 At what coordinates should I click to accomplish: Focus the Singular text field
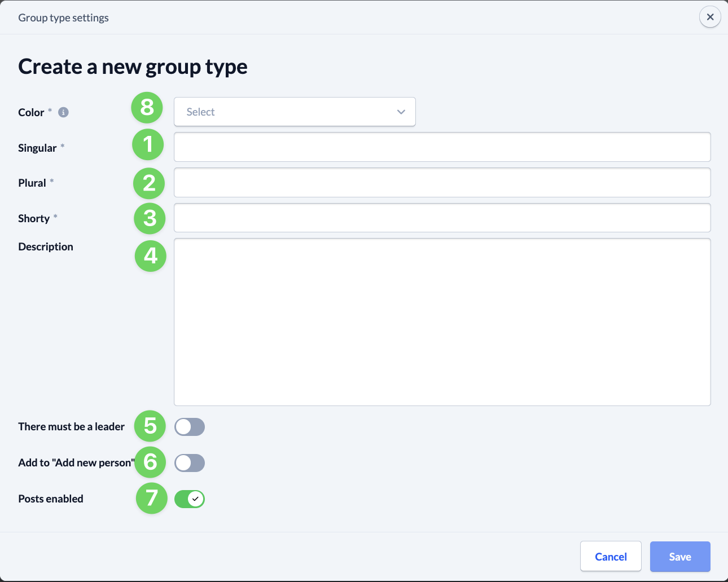(x=442, y=147)
